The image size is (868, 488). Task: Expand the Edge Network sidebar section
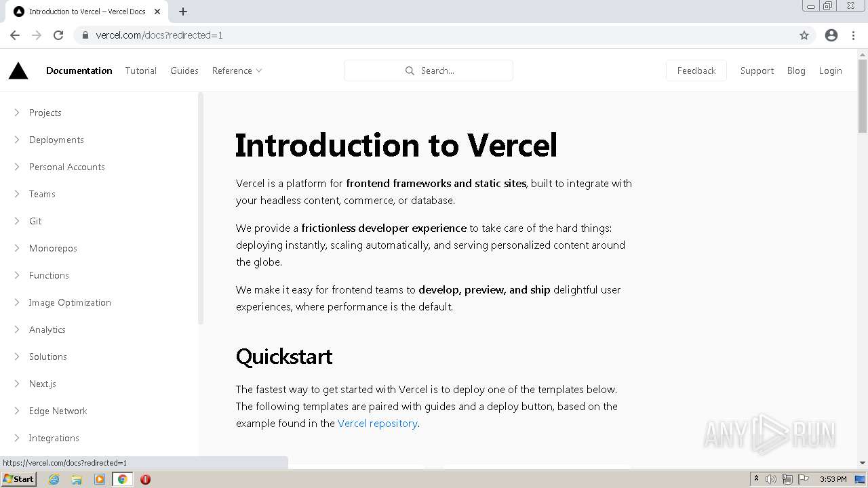58,411
